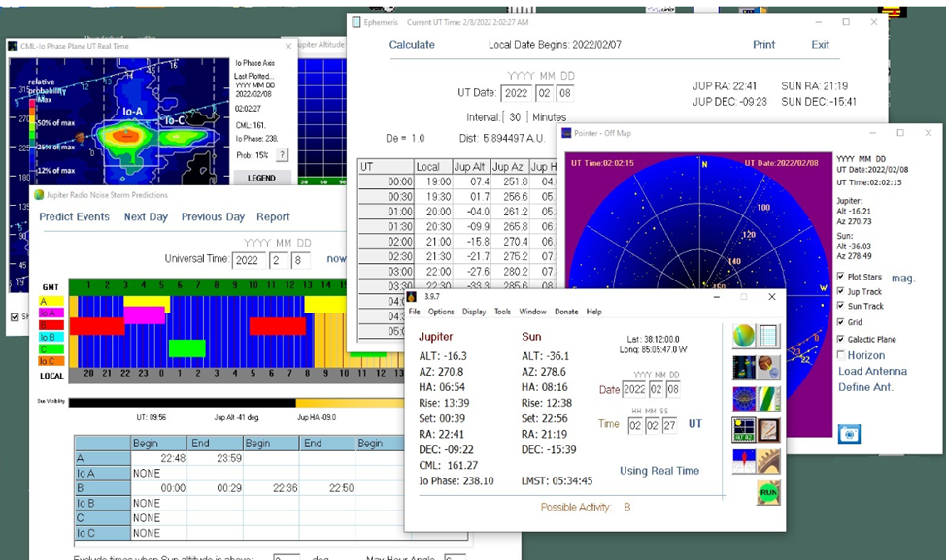Click the Ephemeris window title icon

click(355, 22)
